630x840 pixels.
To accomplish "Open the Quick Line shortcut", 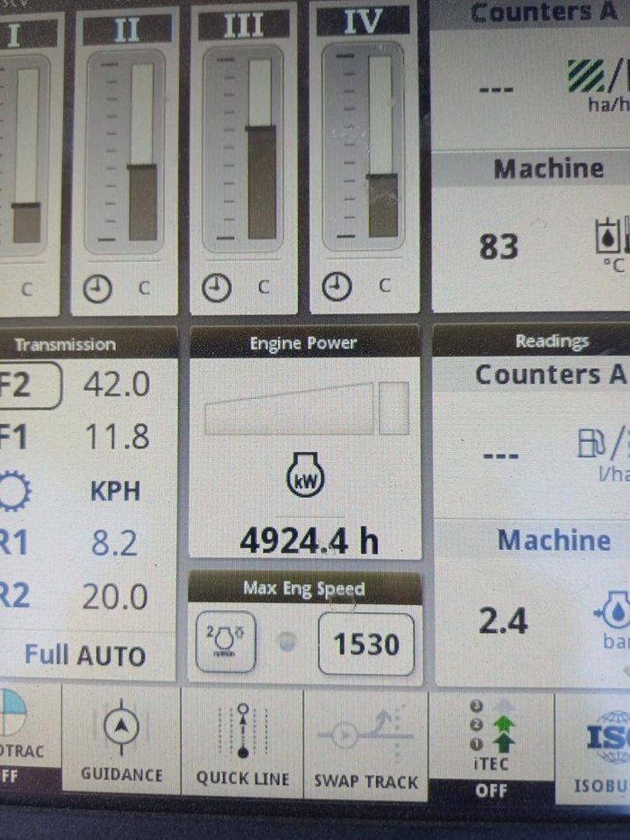I will (x=242, y=741).
